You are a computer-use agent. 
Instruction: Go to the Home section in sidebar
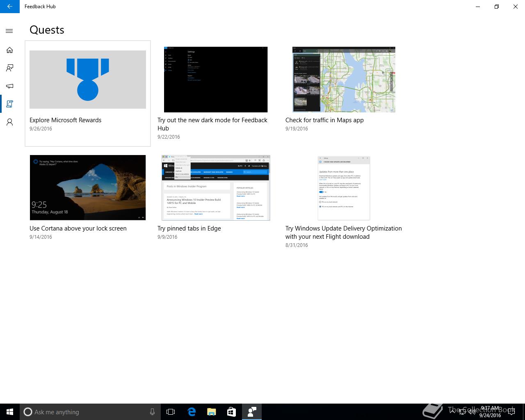click(x=10, y=50)
